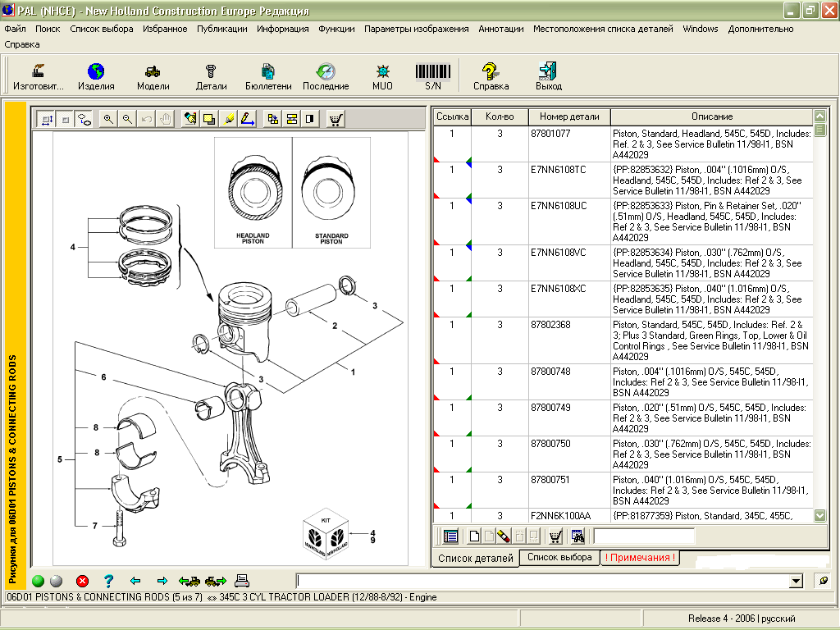The width and height of the screenshot is (840, 630).
Task: Select the hand writing annotation tool
Action: pyautogui.click(x=189, y=119)
